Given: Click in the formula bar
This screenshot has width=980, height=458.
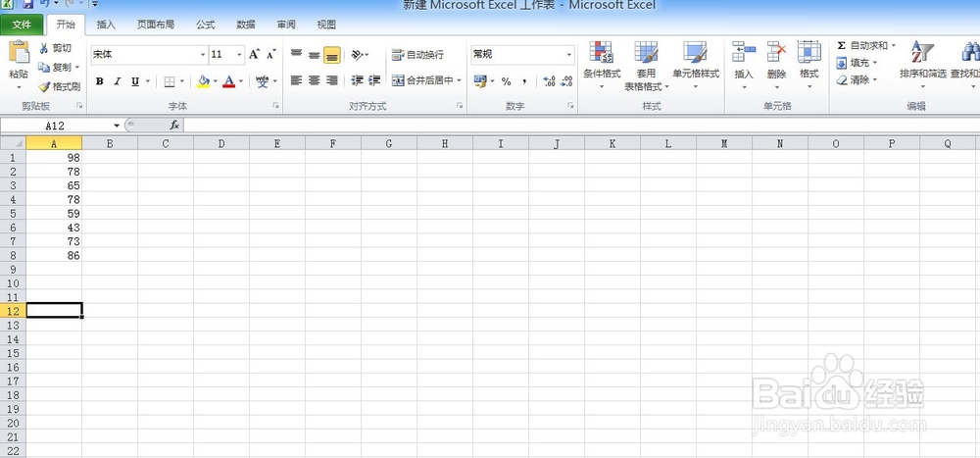Looking at the screenshot, I should coord(581,126).
